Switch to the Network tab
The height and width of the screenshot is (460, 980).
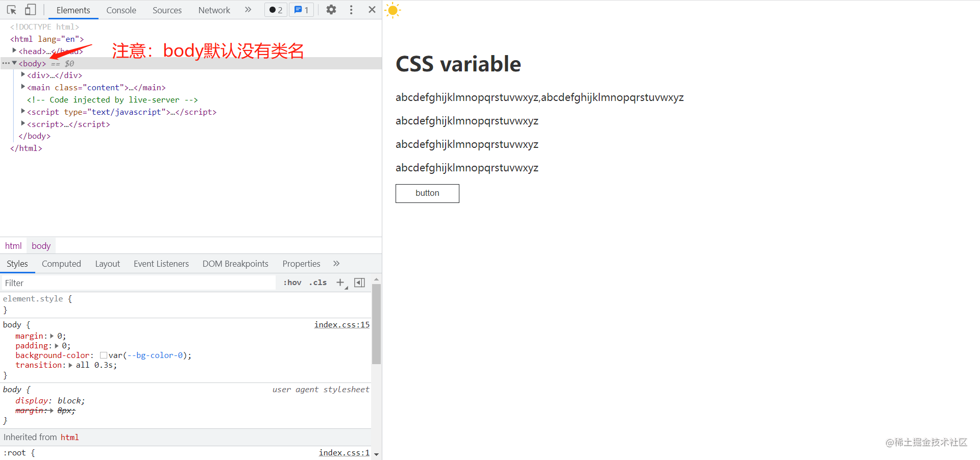[214, 10]
